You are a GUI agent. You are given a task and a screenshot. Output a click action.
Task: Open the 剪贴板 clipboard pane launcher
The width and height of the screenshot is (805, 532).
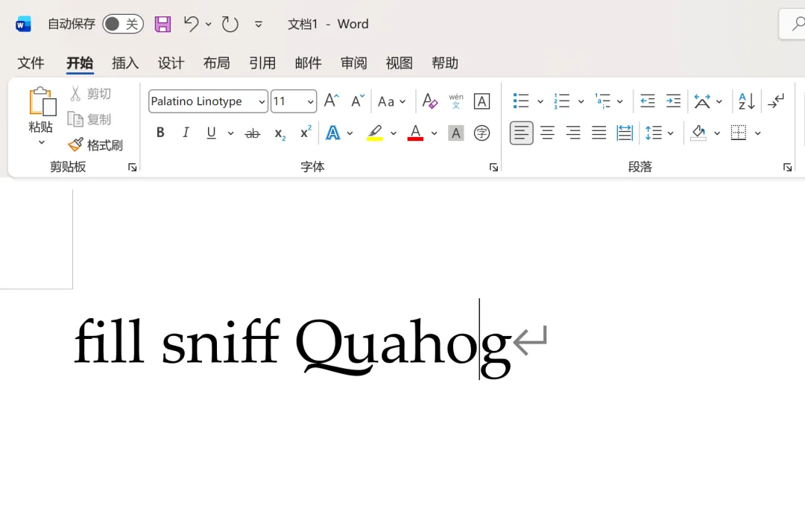point(133,167)
